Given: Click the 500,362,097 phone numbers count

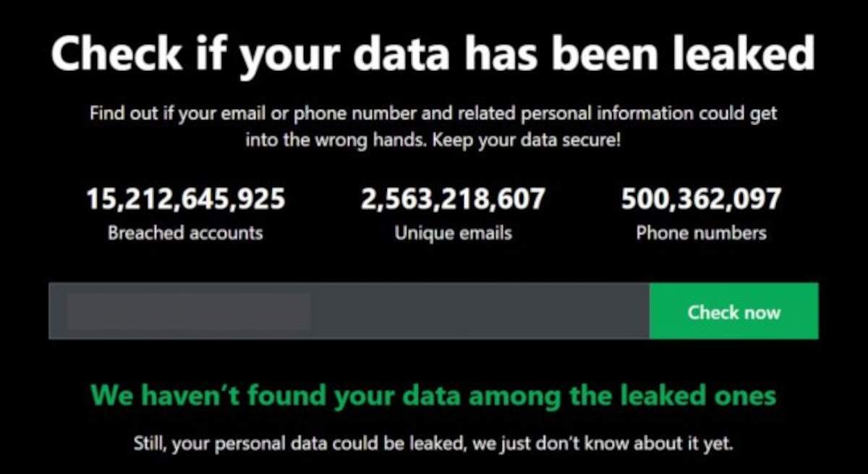Looking at the screenshot, I should [701, 199].
